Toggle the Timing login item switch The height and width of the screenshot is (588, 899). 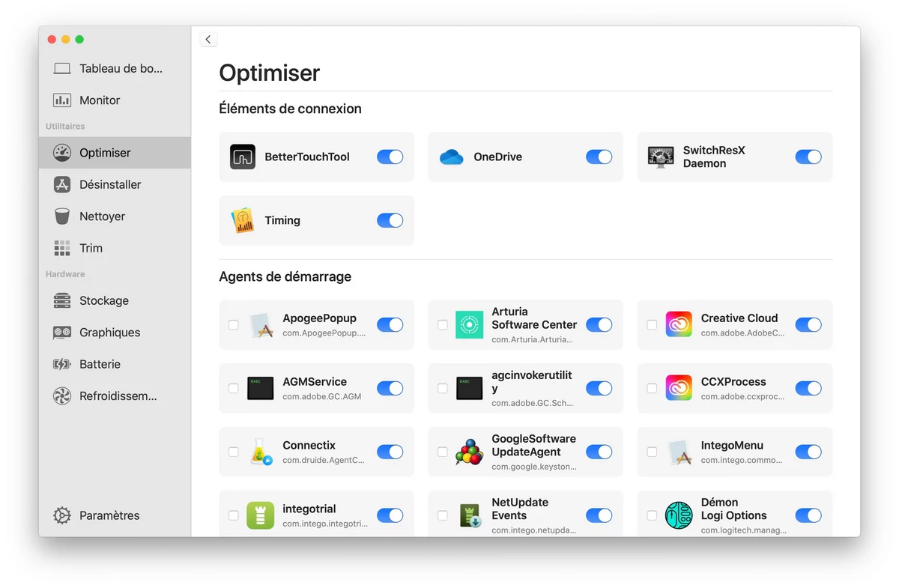click(x=390, y=220)
